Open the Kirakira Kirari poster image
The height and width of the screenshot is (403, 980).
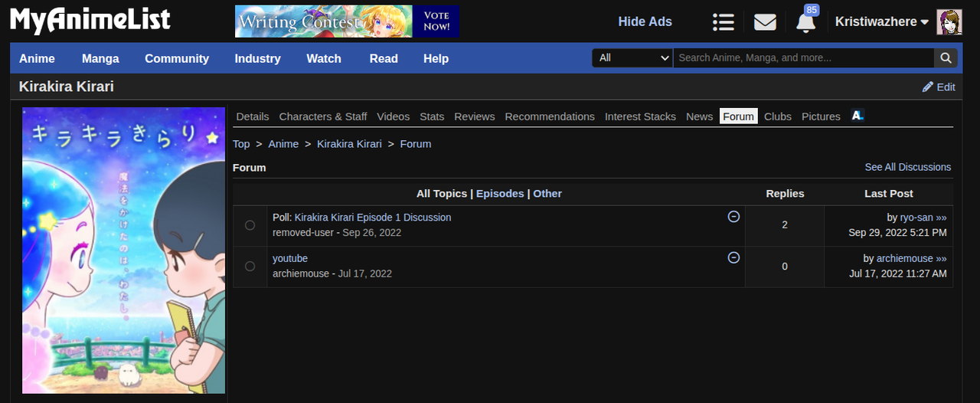tap(124, 250)
